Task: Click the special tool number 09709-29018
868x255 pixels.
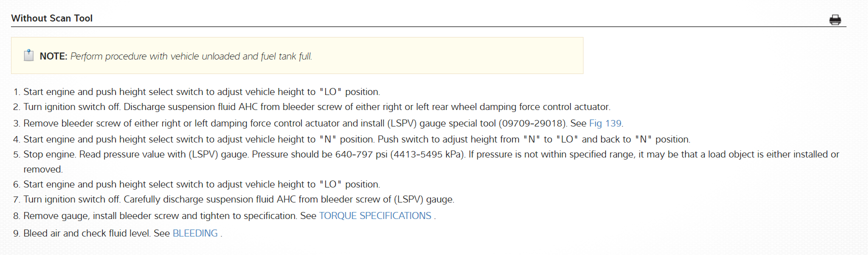Action: click(x=532, y=123)
